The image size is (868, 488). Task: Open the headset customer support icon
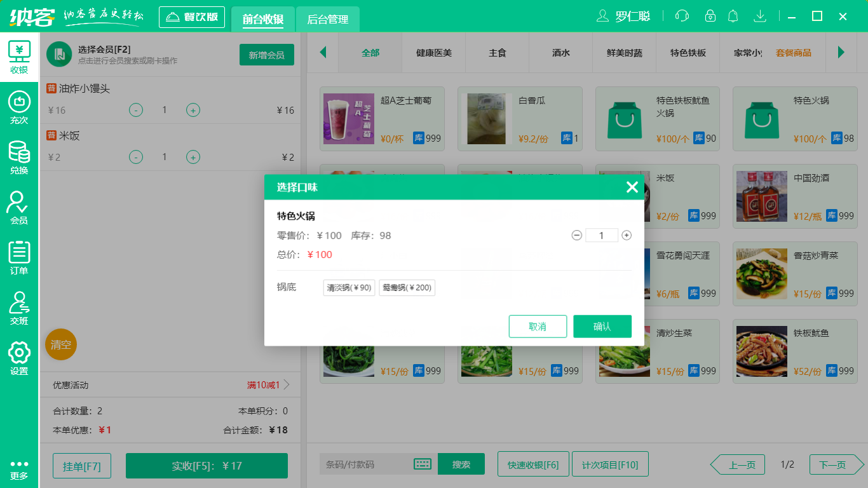[x=681, y=16]
